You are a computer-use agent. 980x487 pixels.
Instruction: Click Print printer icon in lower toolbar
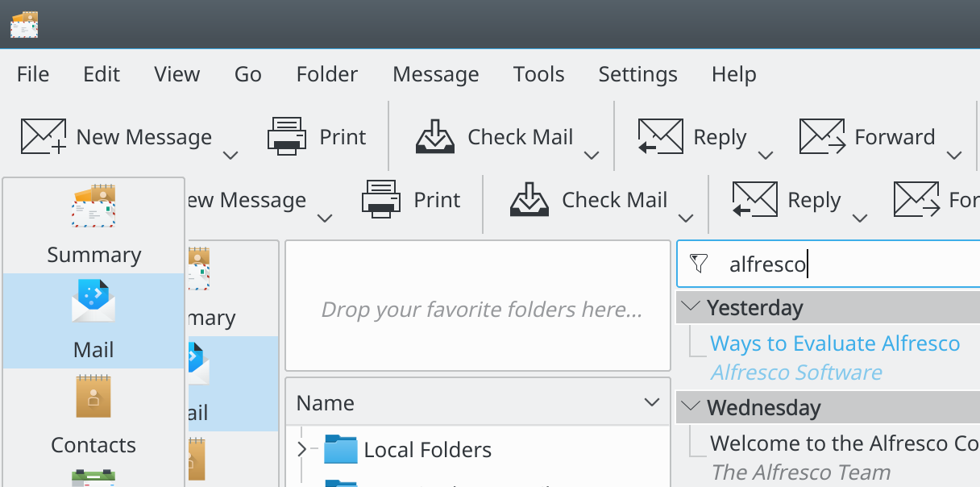(380, 199)
